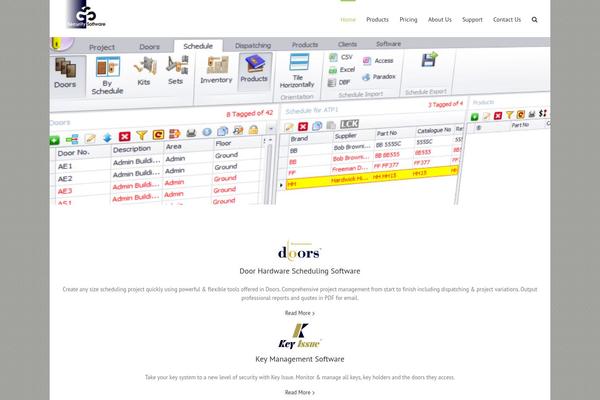The width and height of the screenshot is (600, 400).
Task: Open the Contact Us nav link
Action: [x=507, y=20]
